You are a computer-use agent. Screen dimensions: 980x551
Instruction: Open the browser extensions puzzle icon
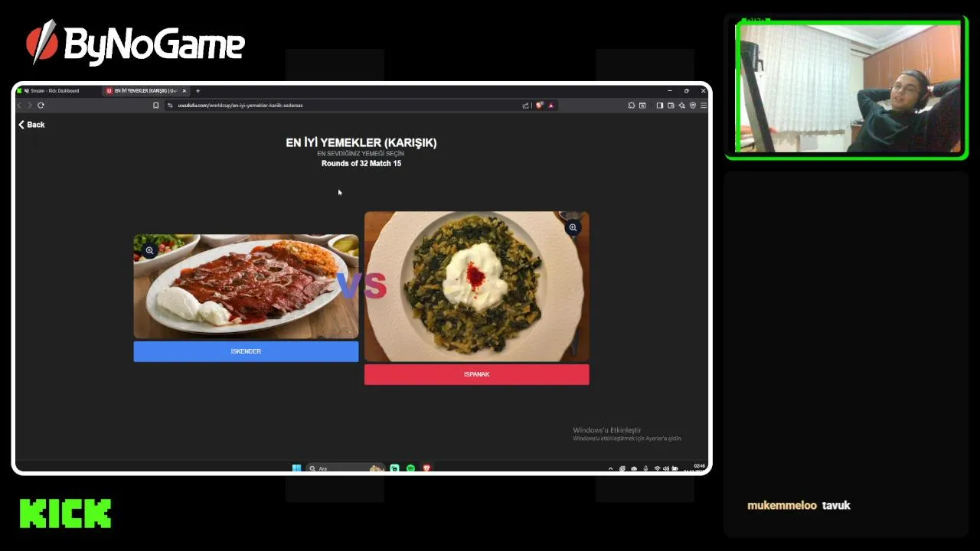coord(632,106)
